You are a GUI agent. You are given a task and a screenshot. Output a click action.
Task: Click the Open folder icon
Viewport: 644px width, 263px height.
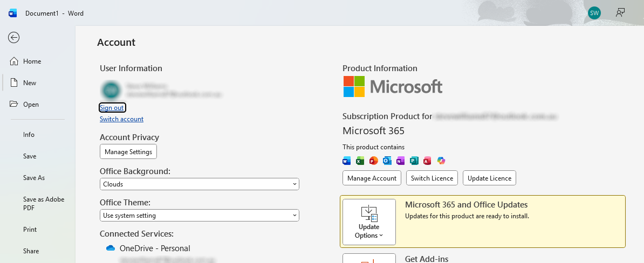[x=14, y=104]
